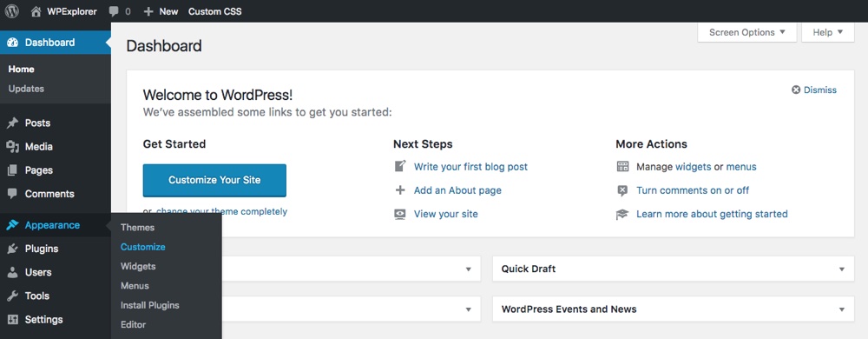Click the WordPress Events and News title
The image size is (868, 339).
click(x=569, y=309)
